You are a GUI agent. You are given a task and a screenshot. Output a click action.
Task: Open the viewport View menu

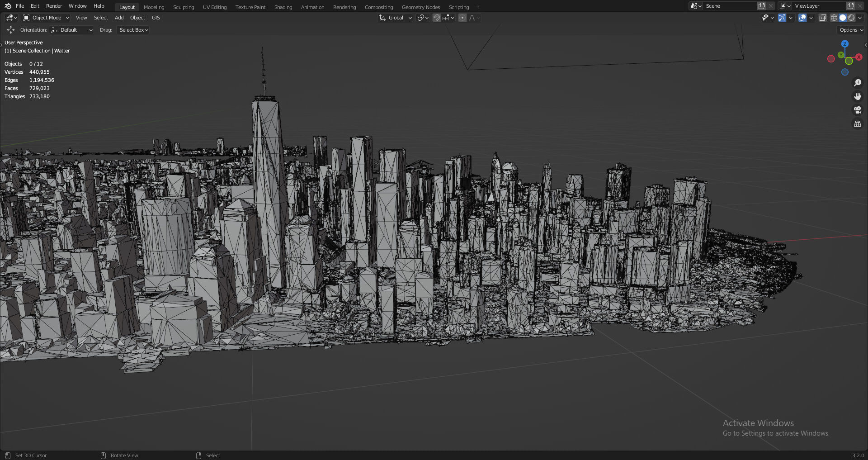[81, 18]
